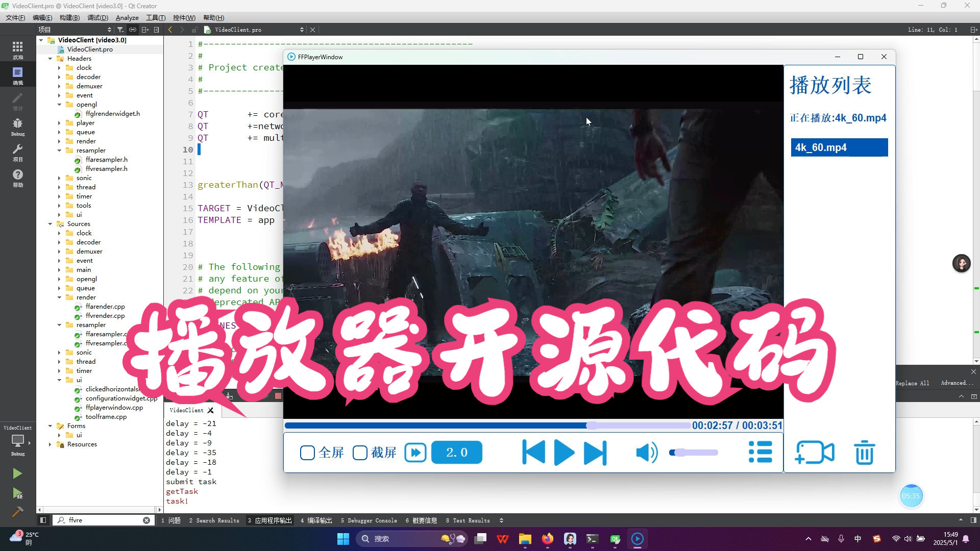Viewport: 980px width, 551px height.
Task: Go back in editor navigation history
Action: point(170,30)
